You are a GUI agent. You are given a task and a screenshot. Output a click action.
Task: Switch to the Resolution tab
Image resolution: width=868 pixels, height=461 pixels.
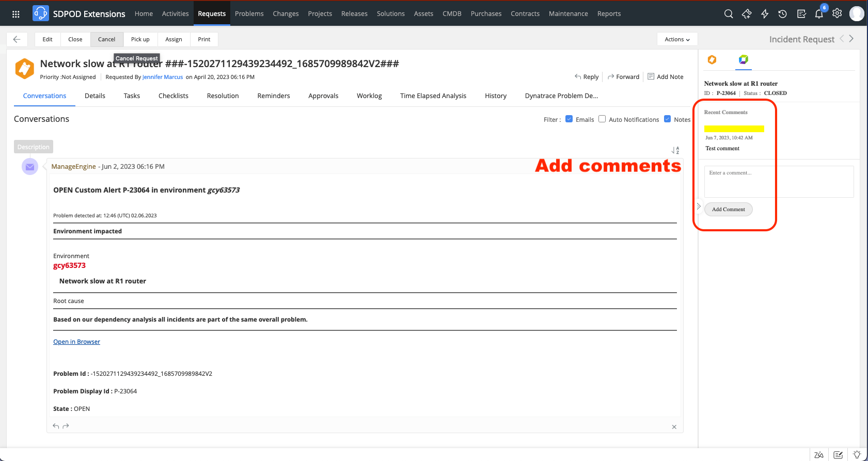223,96
